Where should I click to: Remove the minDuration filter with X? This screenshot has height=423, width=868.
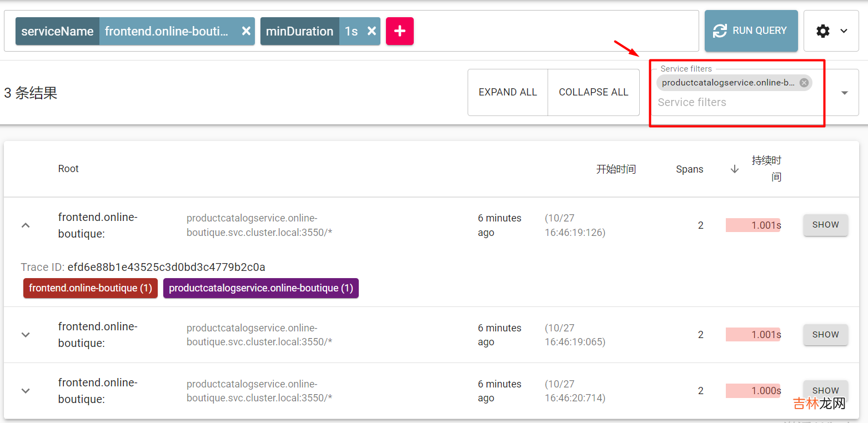[372, 31]
